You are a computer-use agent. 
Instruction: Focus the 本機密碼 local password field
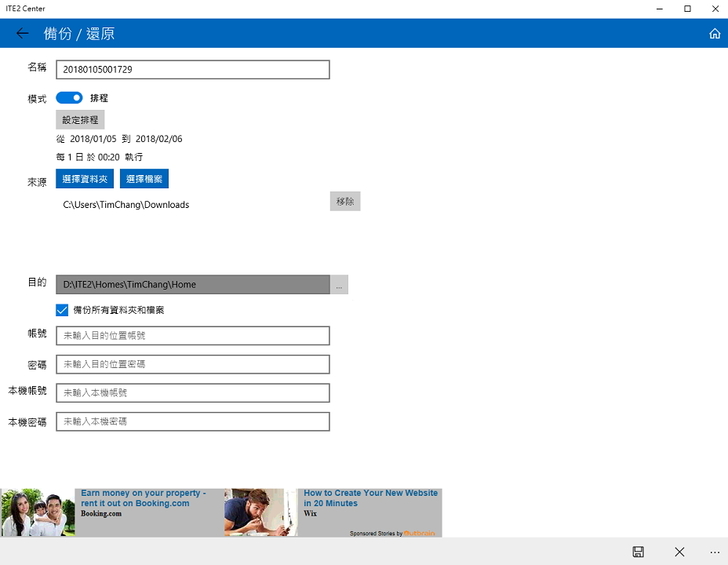coord(193,422)
